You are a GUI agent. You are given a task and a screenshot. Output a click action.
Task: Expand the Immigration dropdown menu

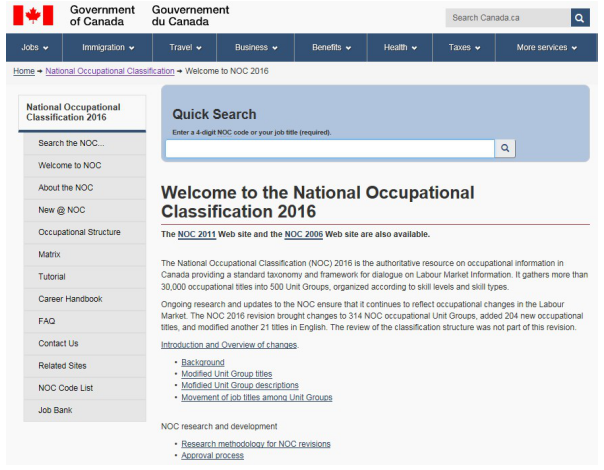(107, 47)
